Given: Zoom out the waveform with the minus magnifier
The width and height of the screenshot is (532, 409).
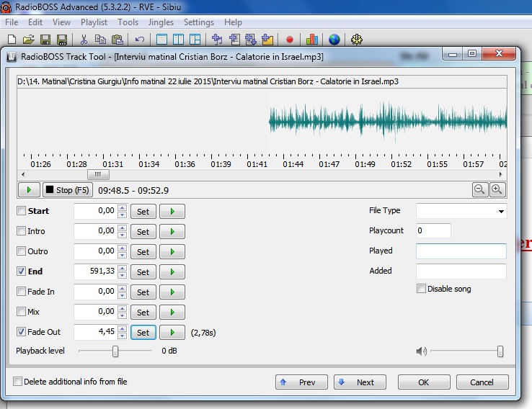Looking at the screenshot, I should tap(480, 190).
